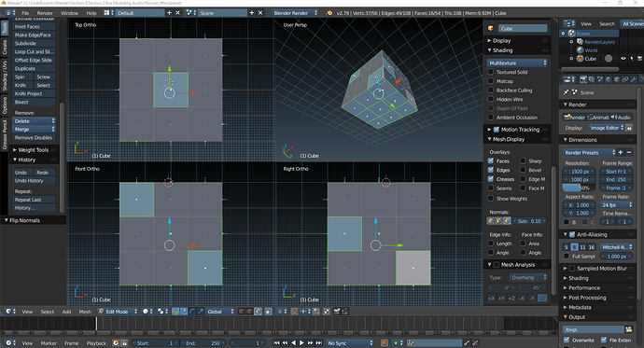Click the play animation button
Image resolution: width=644 pixels, height=348 pixels.
[x=301, y=342]
